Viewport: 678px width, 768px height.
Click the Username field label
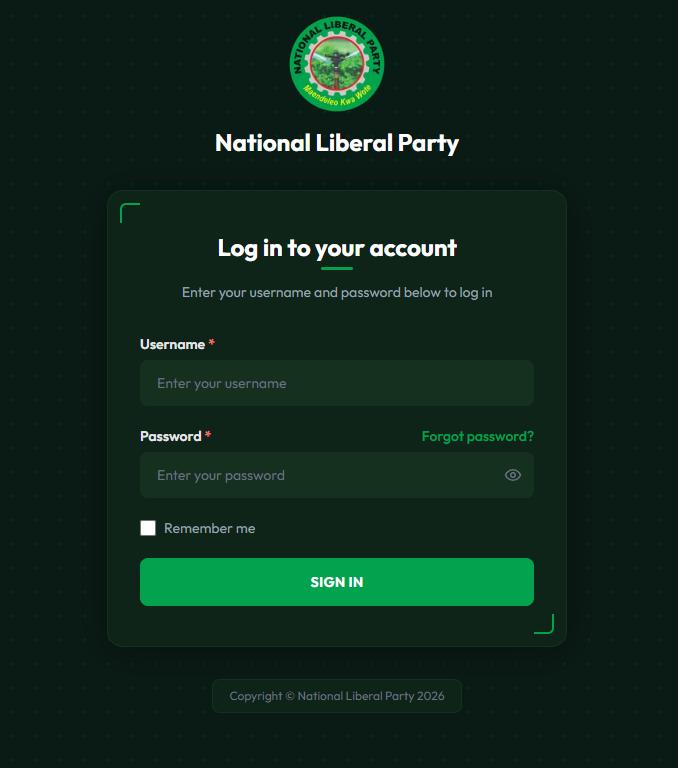[172, 344]
